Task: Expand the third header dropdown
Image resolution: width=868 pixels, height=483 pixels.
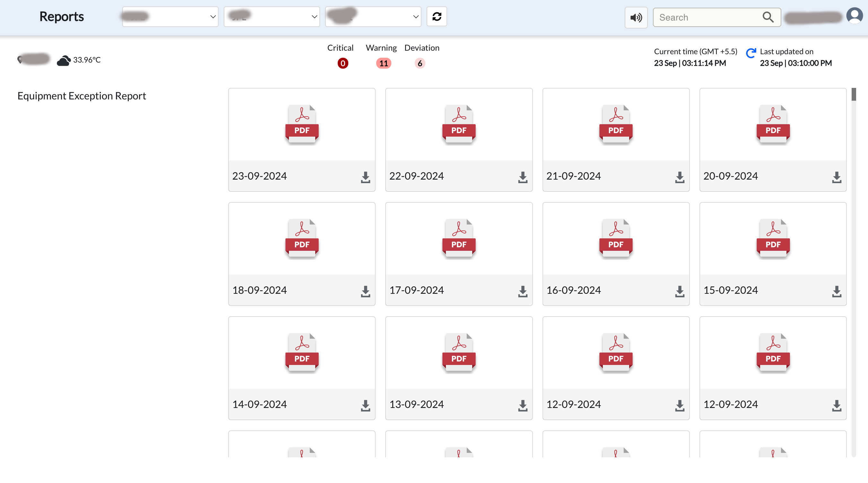Action: pyautogui.click(x=373, y=16)
